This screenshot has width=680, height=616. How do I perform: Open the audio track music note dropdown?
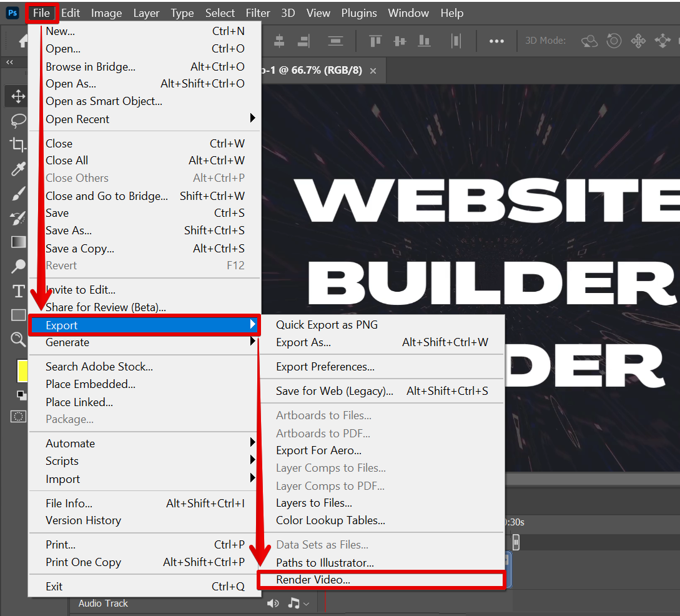pyautogui.click(x=299, y=603)
